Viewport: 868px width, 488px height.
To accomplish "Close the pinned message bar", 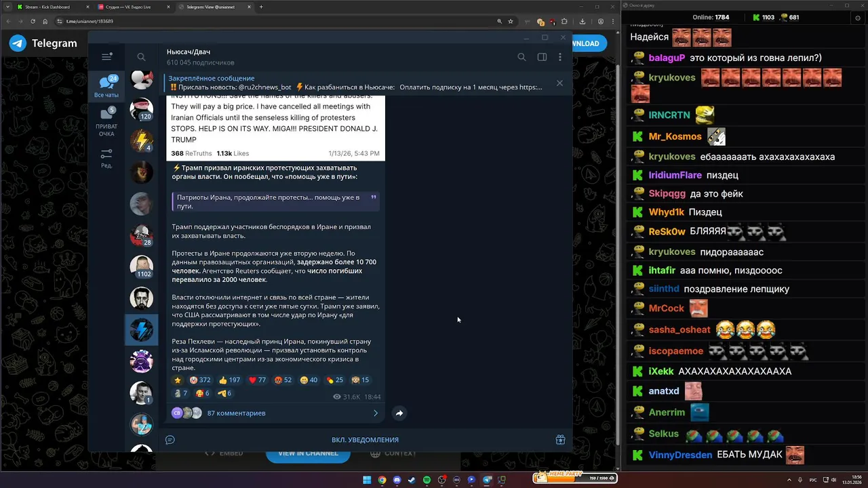I will (x=559, y=83).
